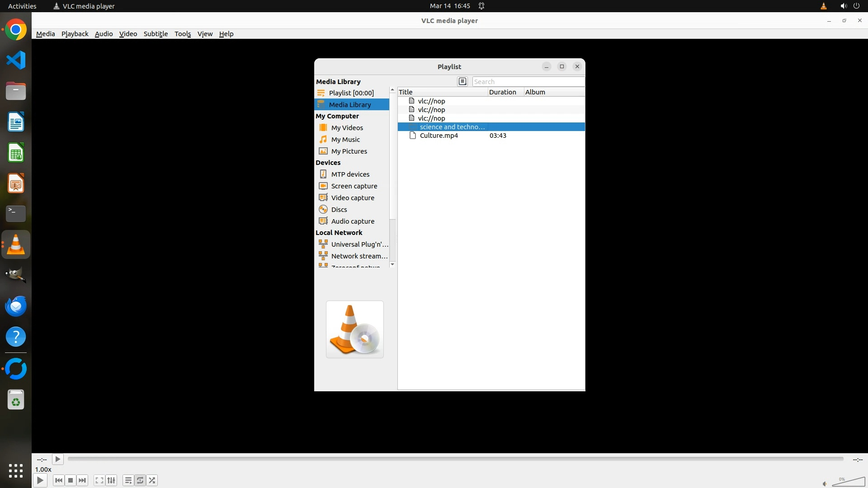Open Discs in the Devices list

[x=339, y=210]
